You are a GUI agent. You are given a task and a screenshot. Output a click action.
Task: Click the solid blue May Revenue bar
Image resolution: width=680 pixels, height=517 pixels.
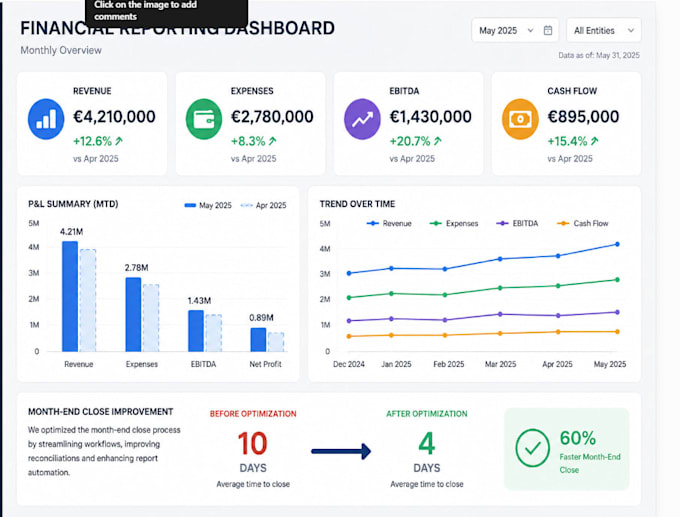(70, 296)
